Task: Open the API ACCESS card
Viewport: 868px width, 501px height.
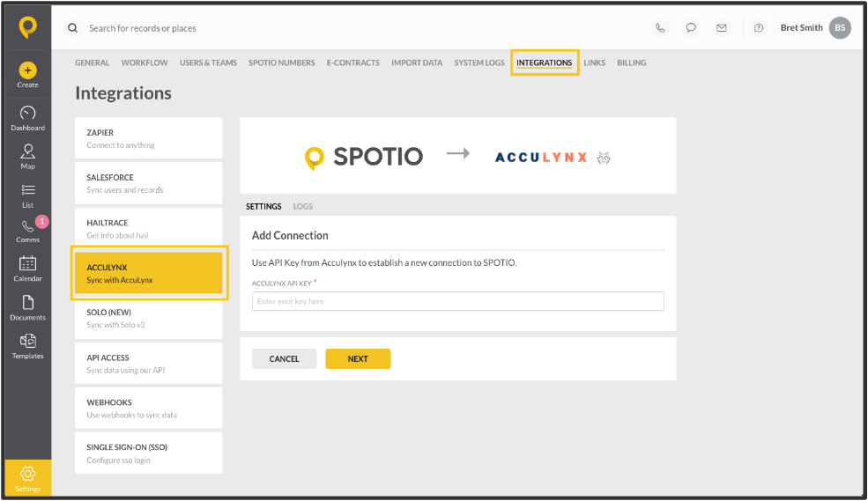Action: [148, 364]
